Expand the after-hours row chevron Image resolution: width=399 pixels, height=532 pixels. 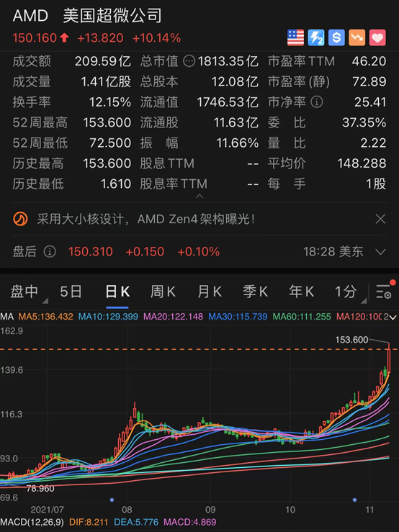point(381,252)
